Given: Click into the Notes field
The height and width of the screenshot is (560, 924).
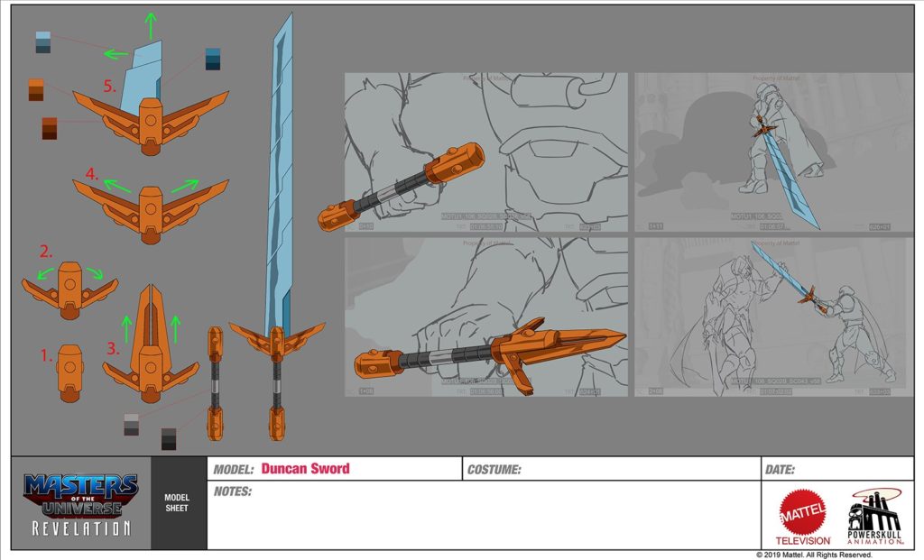Looking at the screenshot, I should pos(483,516).
